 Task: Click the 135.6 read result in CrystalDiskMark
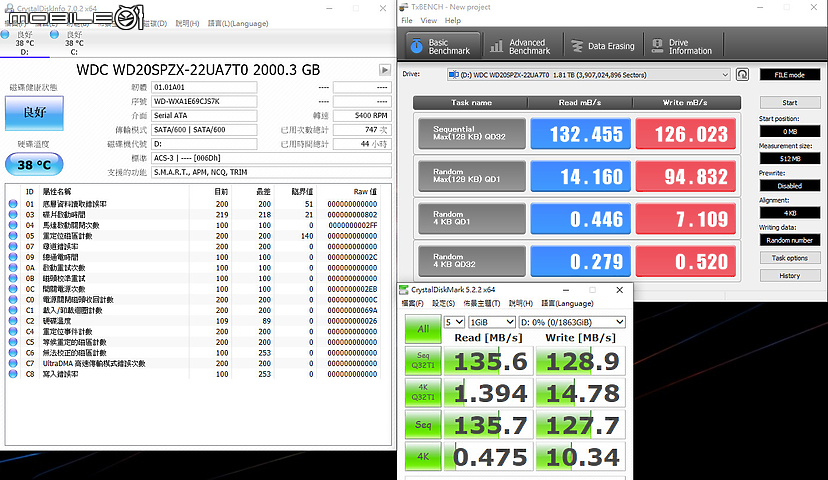(x=488, y=361)
